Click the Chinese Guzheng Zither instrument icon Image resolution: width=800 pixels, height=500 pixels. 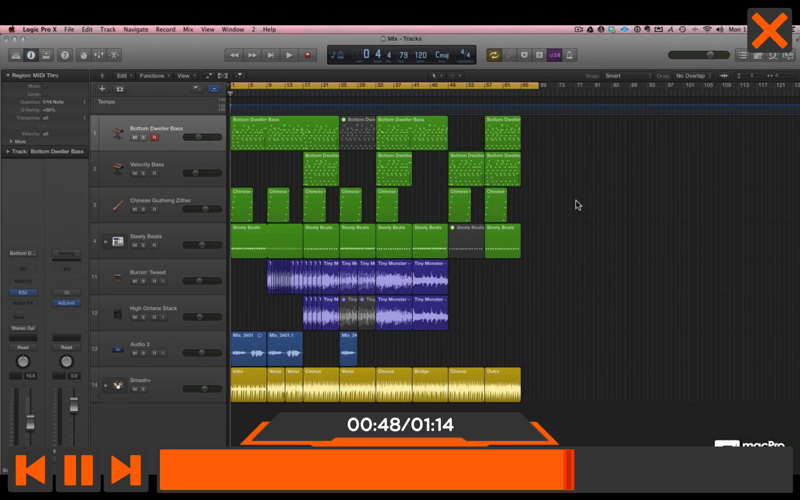pos(118,205)
